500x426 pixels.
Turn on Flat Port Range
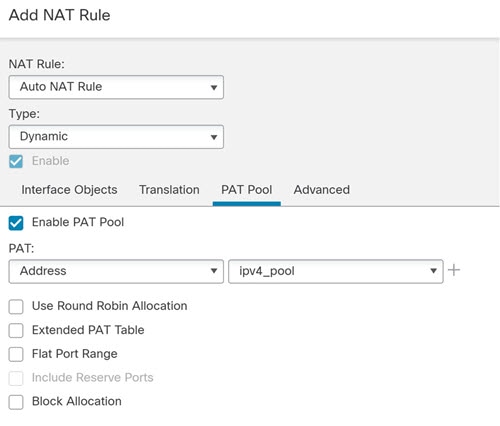(x=16, y=354)
